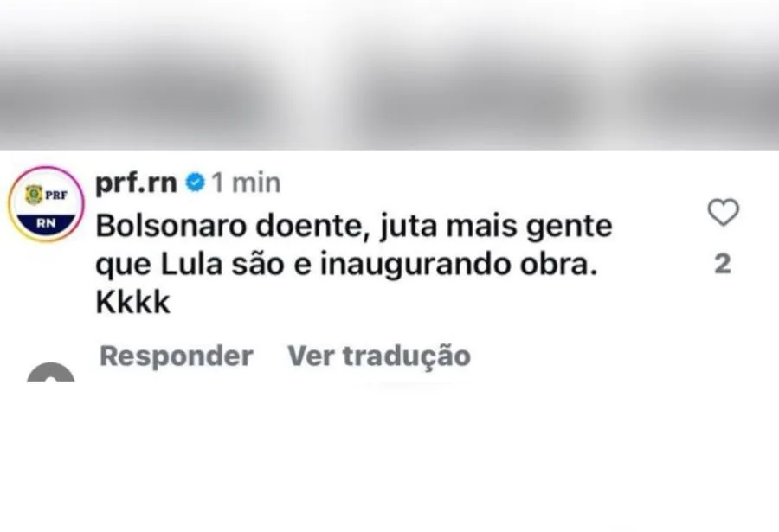Open the prf.rn profile picture
This screenshot has height=532, width=779.
click(46, 204)
